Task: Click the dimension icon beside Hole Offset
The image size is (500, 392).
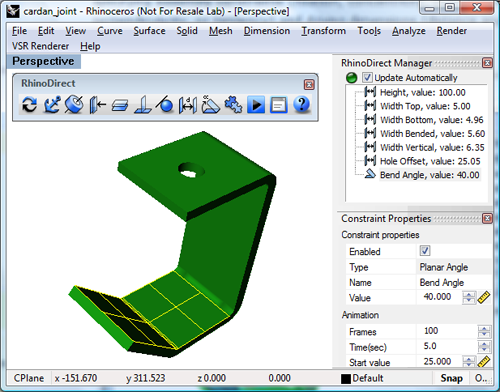Action: click(370, 160)
